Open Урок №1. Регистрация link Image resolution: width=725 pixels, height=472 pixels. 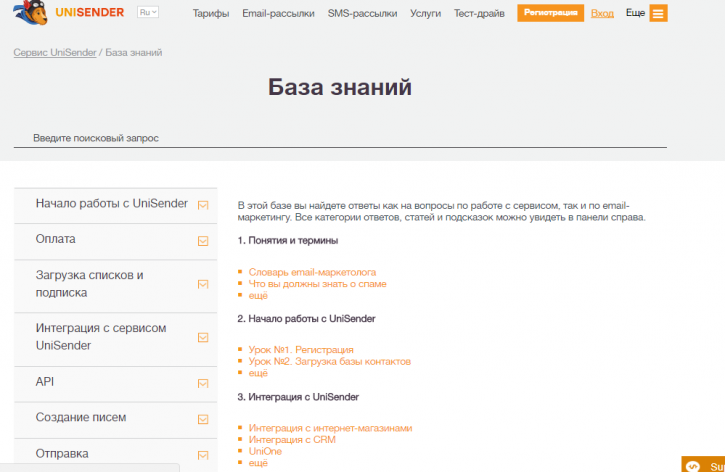[x=301, y=349]
